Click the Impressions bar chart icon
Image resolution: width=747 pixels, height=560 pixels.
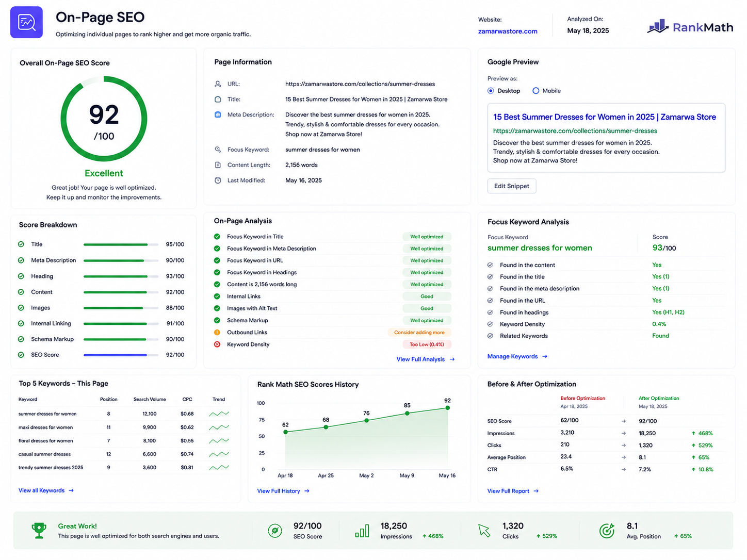[x=362, y=531]
